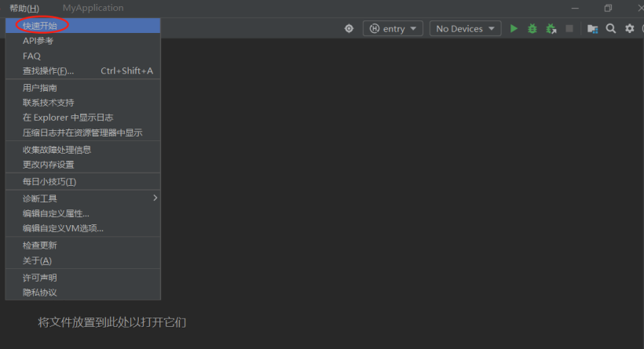Click the Debug bug icon
This screenshot has width=644, height=349.
point(532,29)
